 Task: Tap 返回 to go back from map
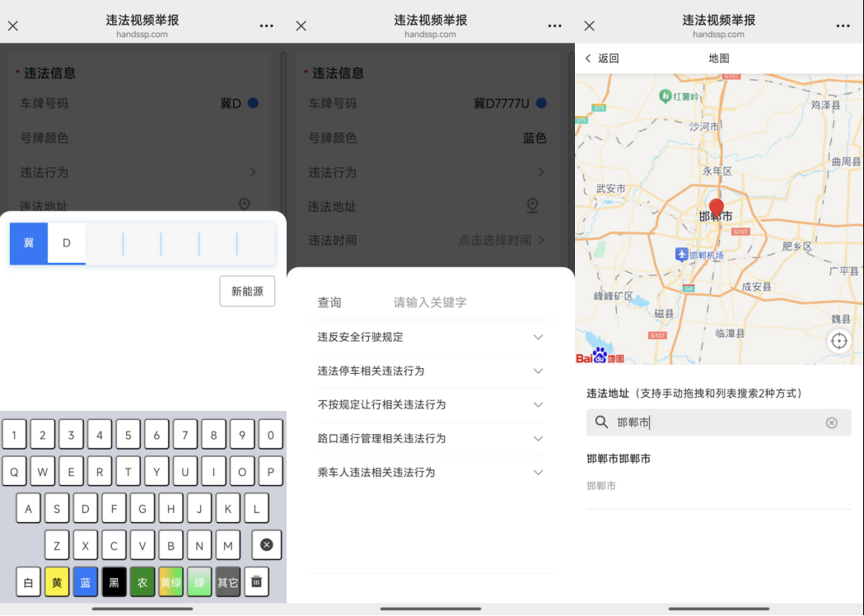click(601, 58)
